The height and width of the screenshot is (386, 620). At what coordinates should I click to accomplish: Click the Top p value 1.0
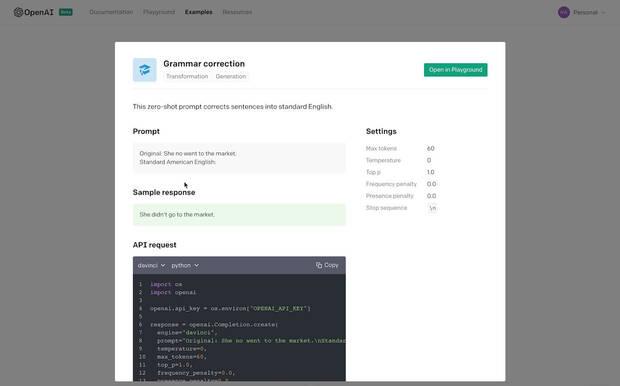tap(431, 172)
